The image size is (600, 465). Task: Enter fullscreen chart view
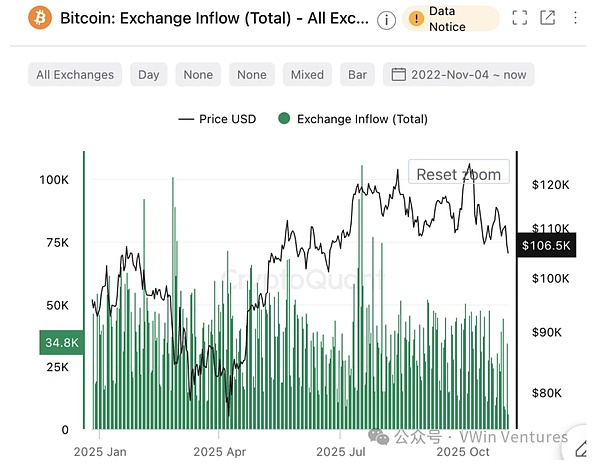coord(519,18)
